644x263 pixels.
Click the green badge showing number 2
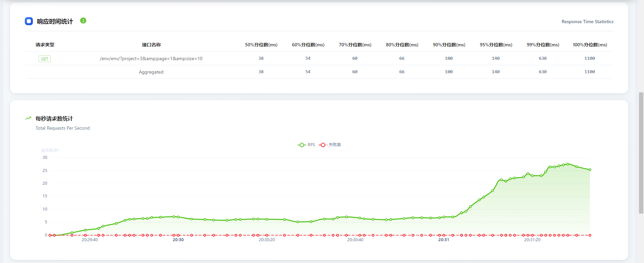coord(83,21)
